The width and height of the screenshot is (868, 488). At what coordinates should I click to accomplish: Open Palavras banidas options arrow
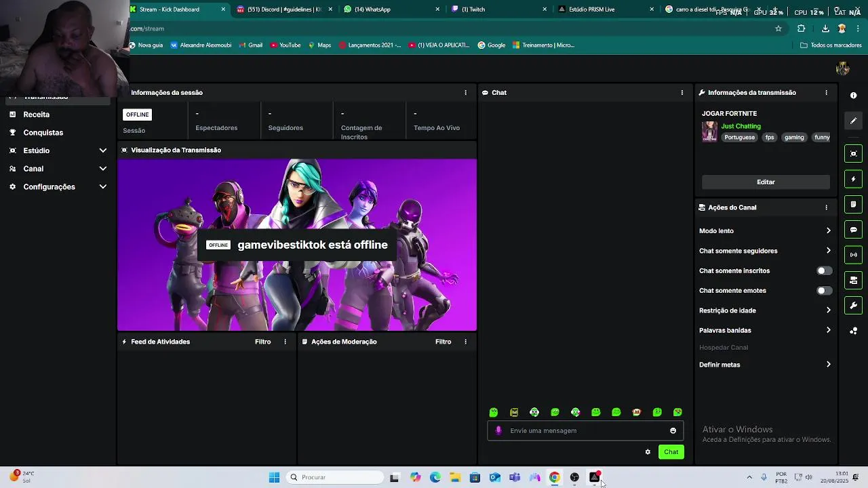(828, 330)
